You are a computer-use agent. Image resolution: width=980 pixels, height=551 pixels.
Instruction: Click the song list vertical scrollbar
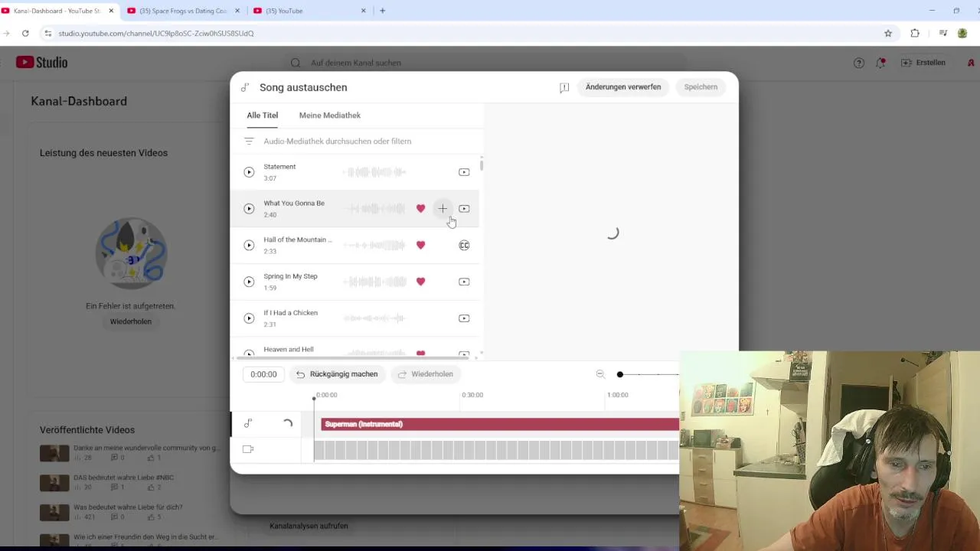(482, 165)
